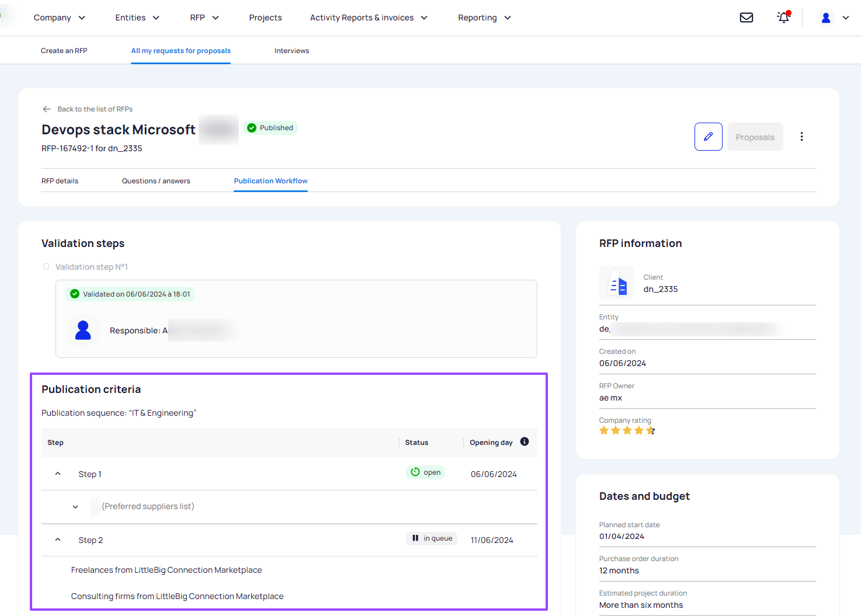Click Step 1 opening day 06/06/2024
Screen dimensions: 861x616
(x=494, y=474)
